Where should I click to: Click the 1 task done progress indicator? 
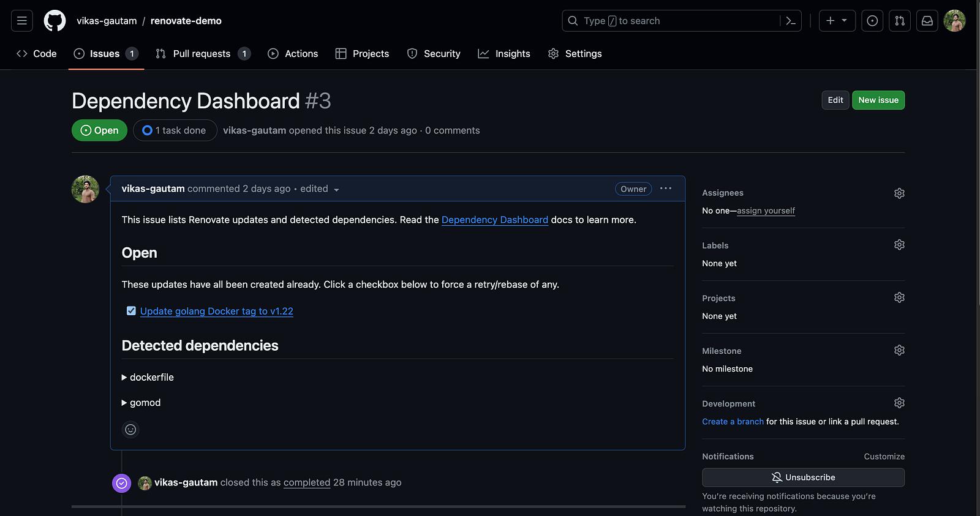[x=175, y=130]
